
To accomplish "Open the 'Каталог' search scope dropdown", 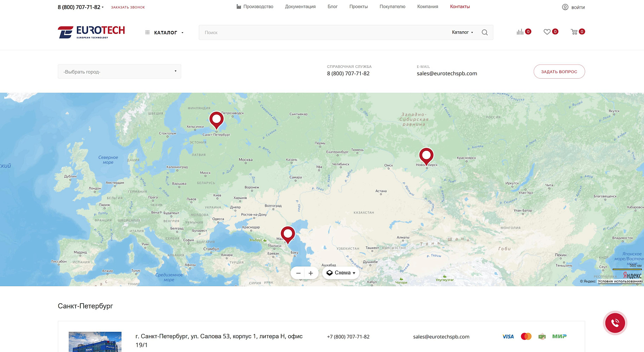I will coord(462,33).
